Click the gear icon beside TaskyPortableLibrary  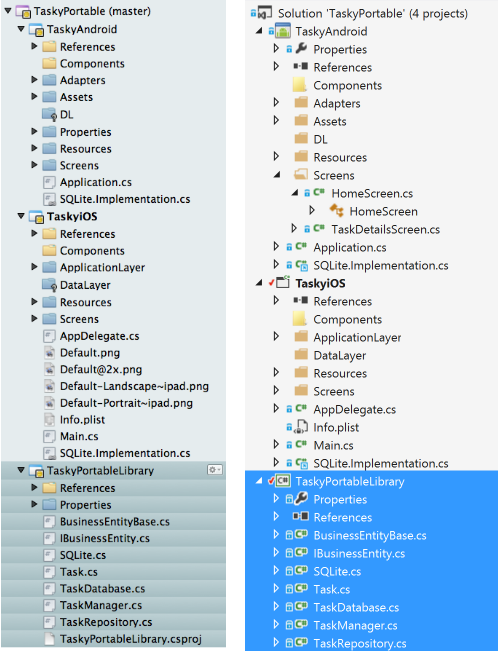point(215,470)
